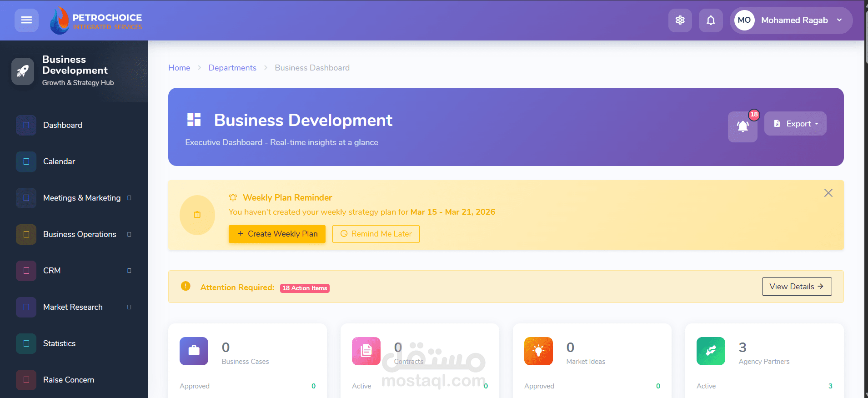Screen dimensions: 868x398
Task: Open the Export dropdown menu
Action: pyautogui.click(x=795, y=124)
